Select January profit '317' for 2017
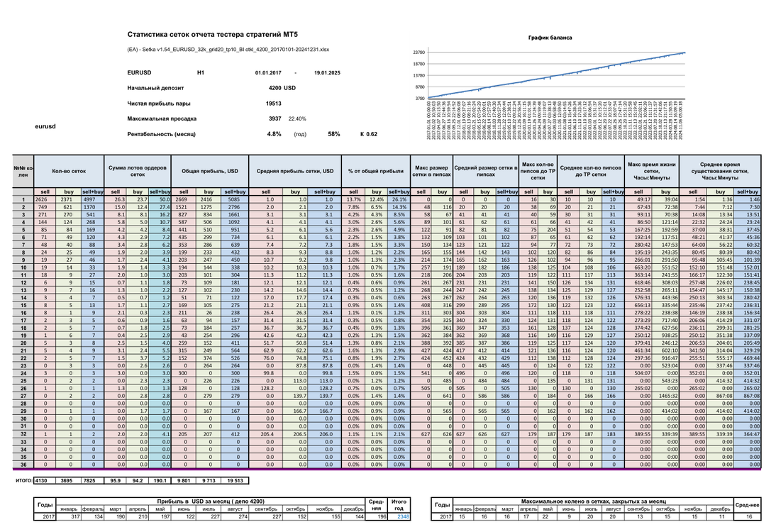Viewport: 776px width, 532px height. (x=68, y=516)
